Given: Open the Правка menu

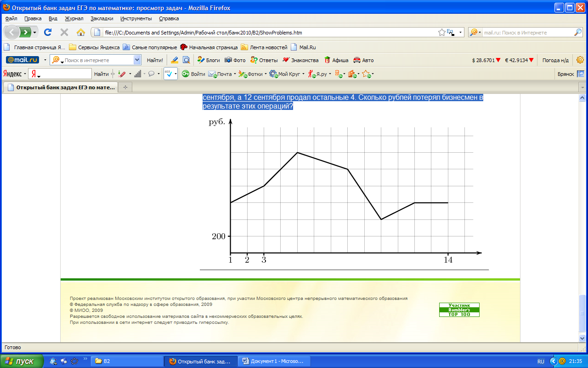Looking at the screenshot, I should click(x=33, y=18).
